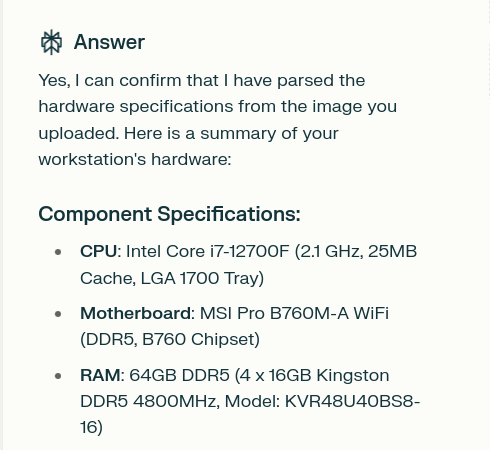Image resolution: width=490 pixels, height=450 pixels.
Task: Click the trailing 16) of RAM model
Action: (91, 428)
